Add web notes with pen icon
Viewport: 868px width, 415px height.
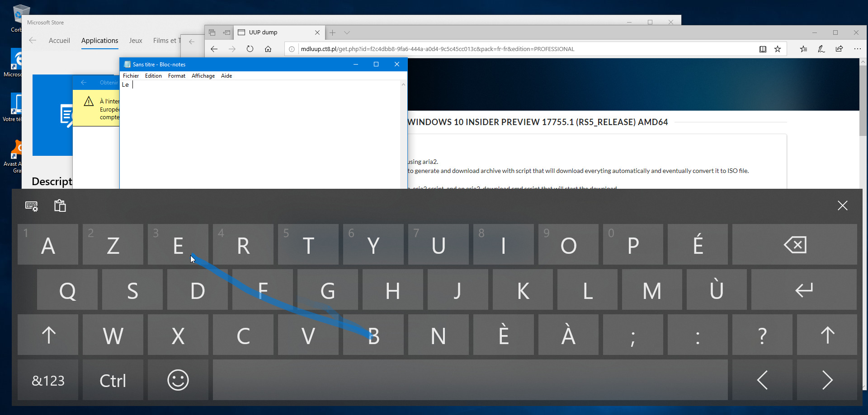821,49
